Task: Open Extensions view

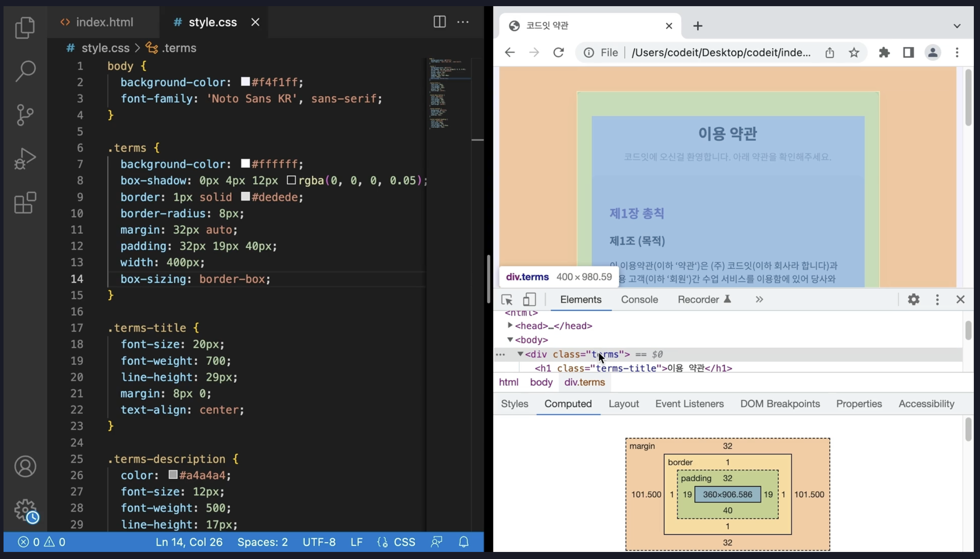Action: pyautogui.click(x=25, y=203)
